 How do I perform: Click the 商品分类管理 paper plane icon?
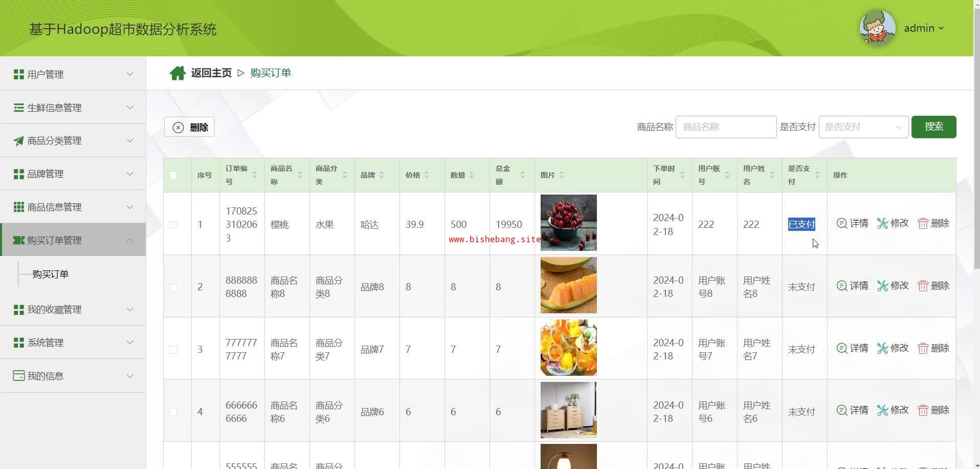pos(18,141)
